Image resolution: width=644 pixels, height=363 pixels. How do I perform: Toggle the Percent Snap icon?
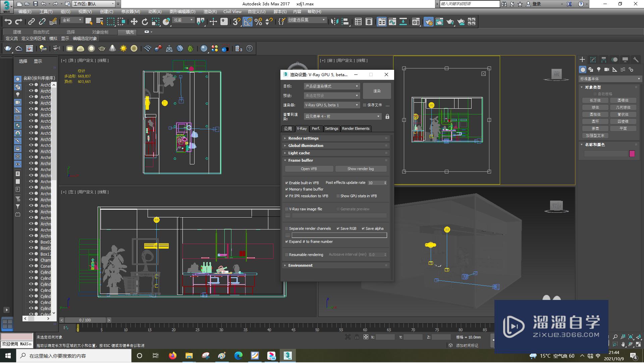258,22
